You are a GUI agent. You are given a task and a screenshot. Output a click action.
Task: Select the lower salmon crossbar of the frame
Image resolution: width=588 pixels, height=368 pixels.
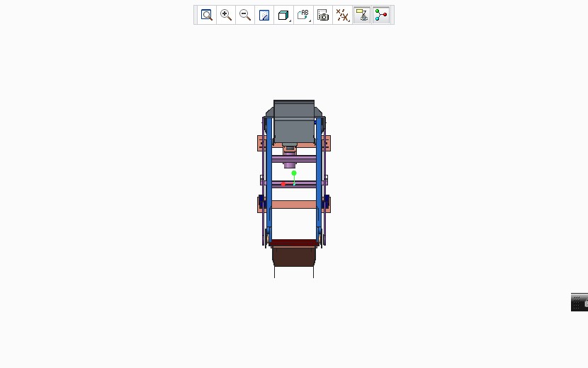(294, 205)
